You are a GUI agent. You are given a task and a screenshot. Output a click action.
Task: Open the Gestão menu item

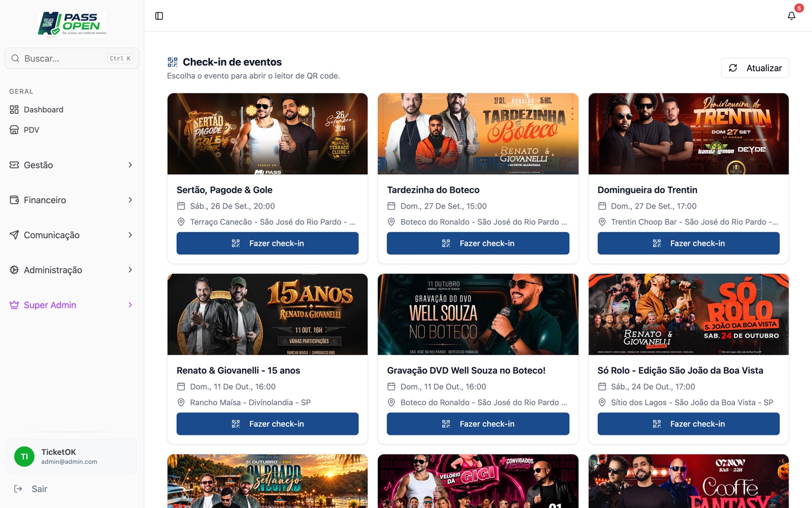click(72, 165)
